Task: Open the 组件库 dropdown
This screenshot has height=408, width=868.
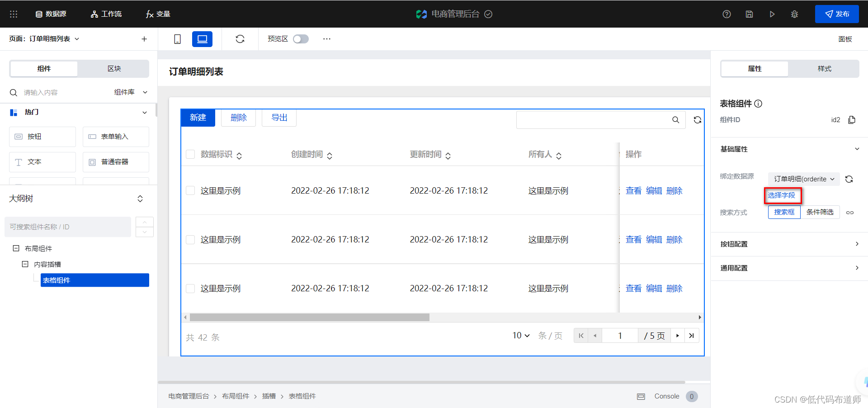Action: (x=131, y=92)
